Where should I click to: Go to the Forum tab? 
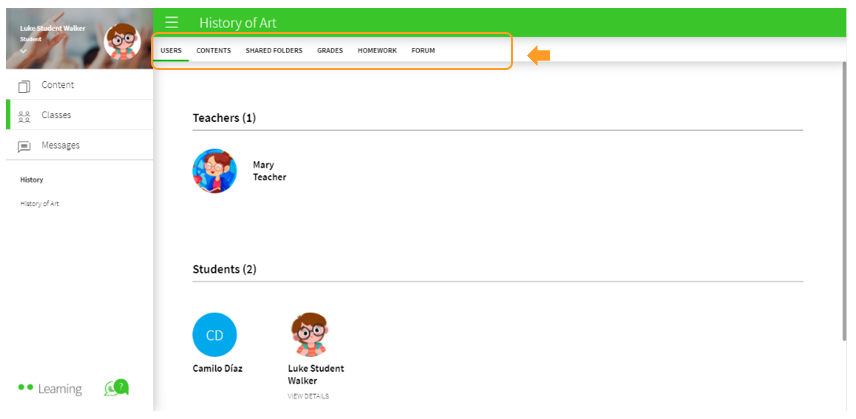[423, 50]
